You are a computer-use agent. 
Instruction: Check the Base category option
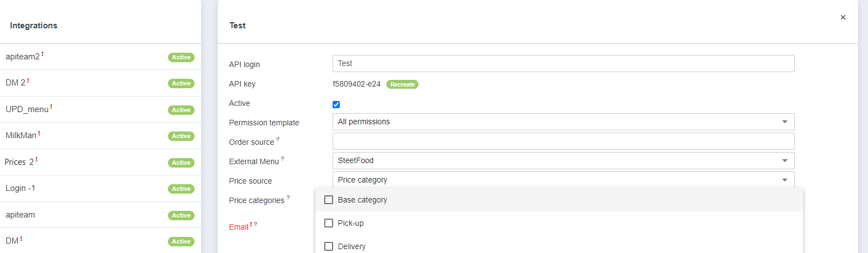(329, 200)
